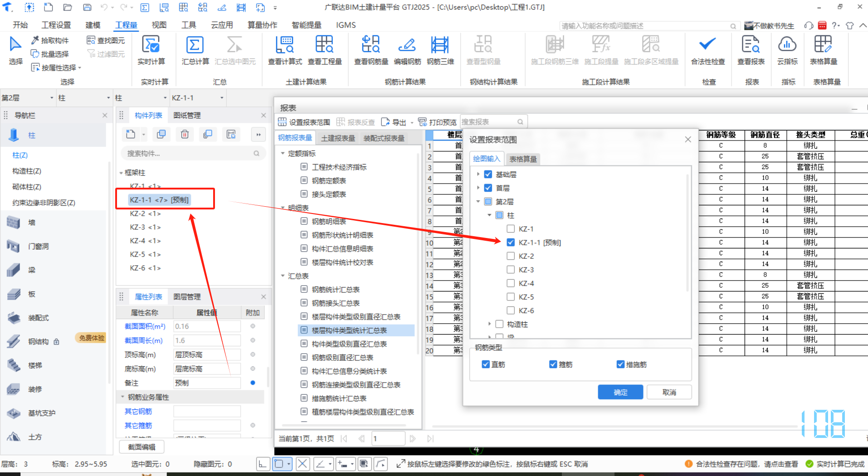Click 导出 in the report toolbar
The image size is (868, 476).
(394, 122)
